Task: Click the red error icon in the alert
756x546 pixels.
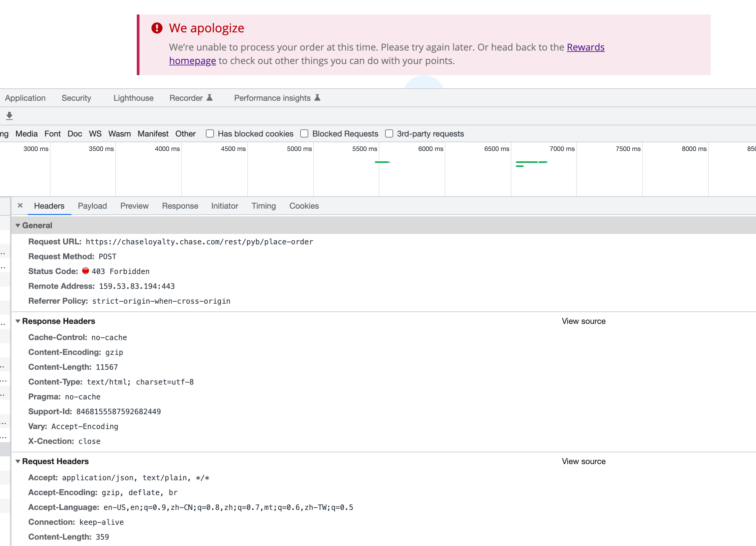Action: (157, 28)
